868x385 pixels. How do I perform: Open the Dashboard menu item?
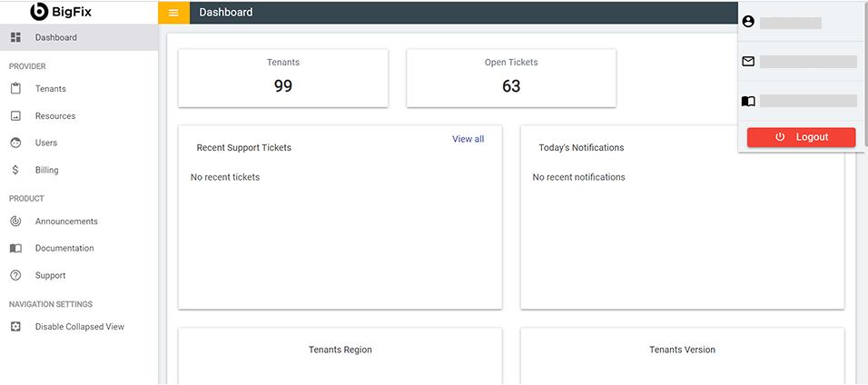(79, 37)
